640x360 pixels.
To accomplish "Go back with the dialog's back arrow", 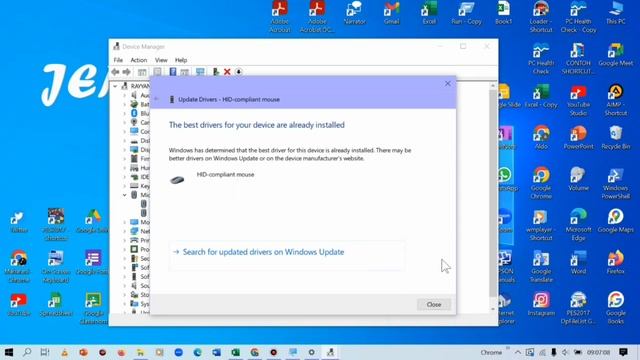I will tap(157, 99).
